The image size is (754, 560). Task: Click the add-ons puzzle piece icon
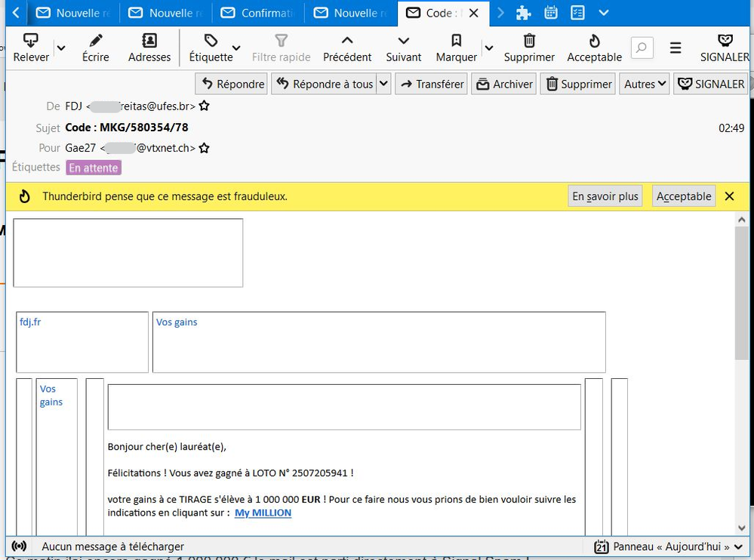(x=523, y=13)
